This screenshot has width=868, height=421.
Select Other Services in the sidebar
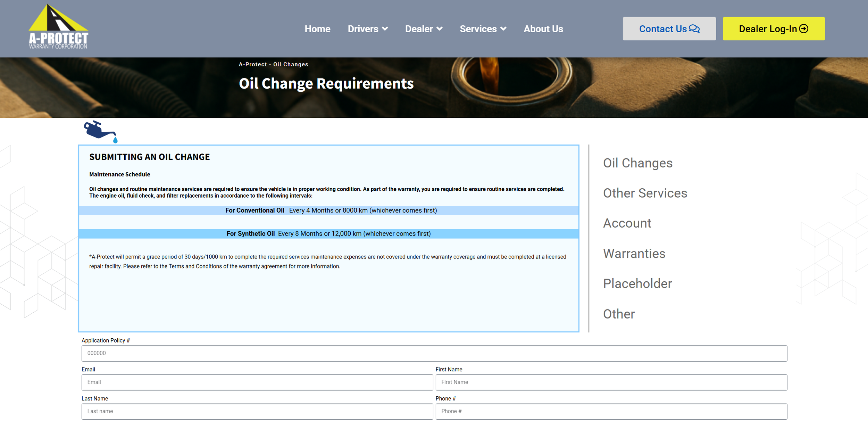coord(645,193)
